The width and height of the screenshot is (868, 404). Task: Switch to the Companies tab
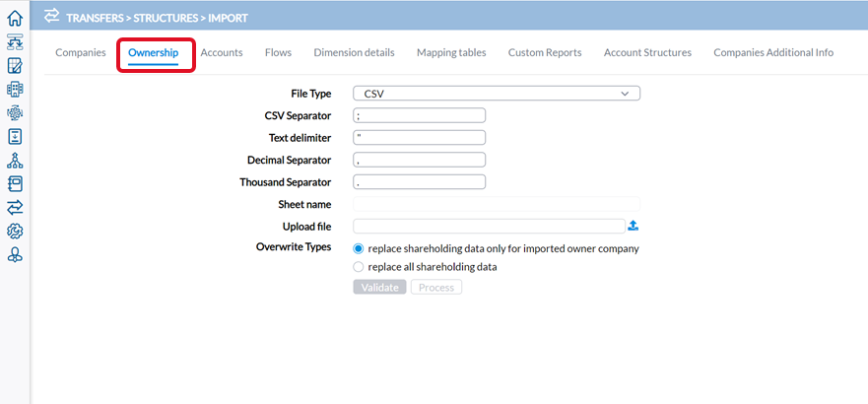81,52
